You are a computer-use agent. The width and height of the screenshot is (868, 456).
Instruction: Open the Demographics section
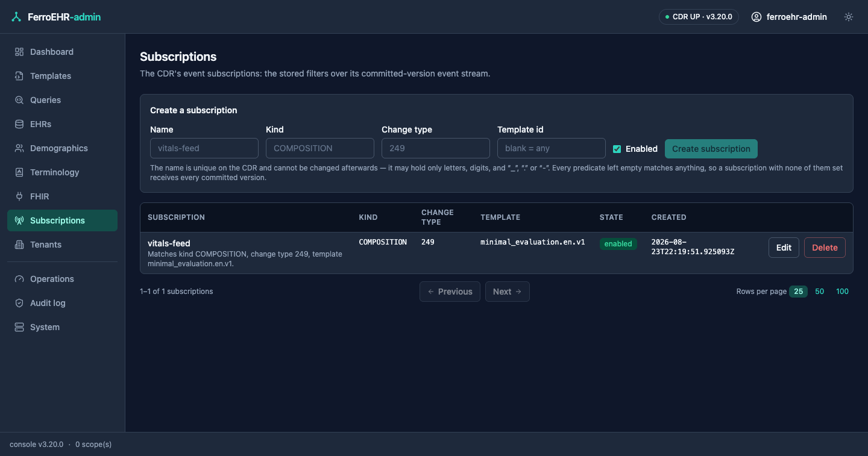point(62,148)
